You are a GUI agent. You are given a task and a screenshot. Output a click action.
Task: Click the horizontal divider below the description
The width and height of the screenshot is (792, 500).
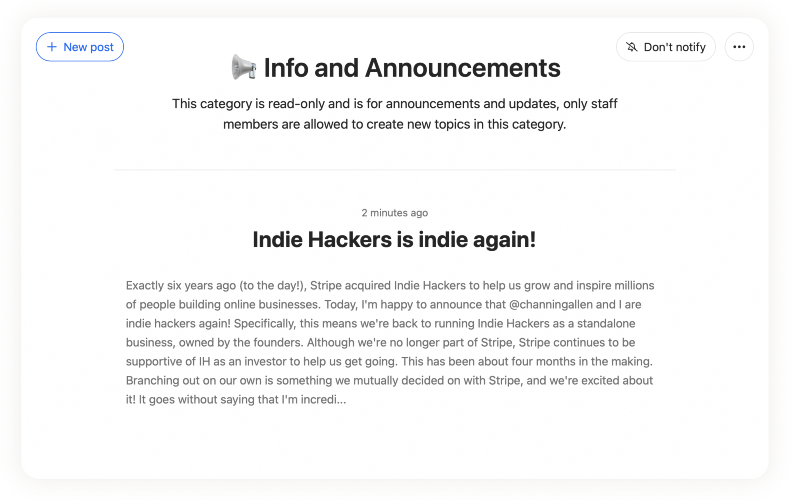click(395, 170)
